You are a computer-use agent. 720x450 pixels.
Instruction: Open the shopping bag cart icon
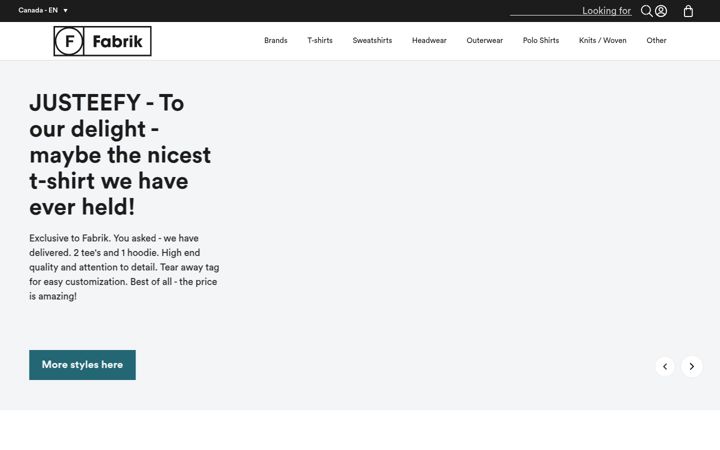click(x=688, y=11)
